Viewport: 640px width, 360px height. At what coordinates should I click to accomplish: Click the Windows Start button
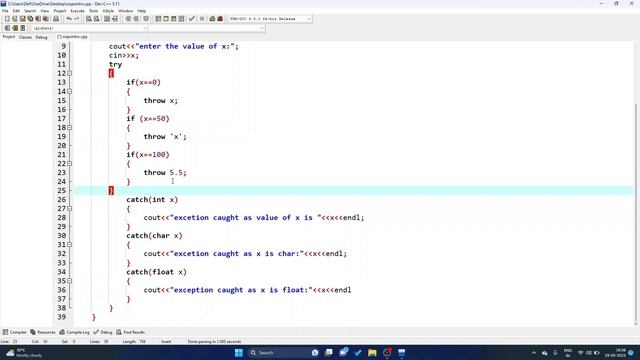point(239,352)
